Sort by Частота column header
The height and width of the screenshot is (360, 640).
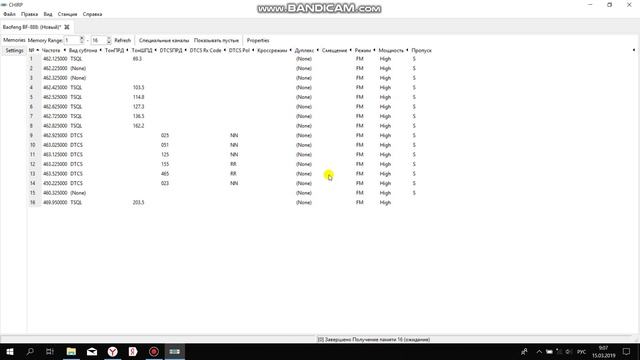(51, 50)
